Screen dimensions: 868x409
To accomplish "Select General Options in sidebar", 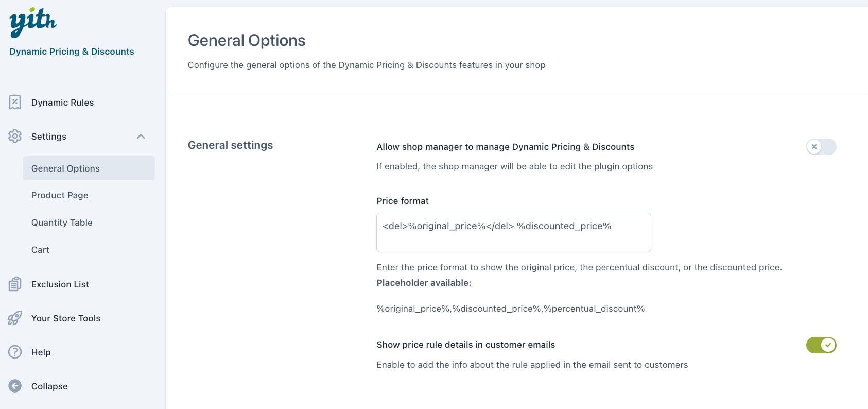I will (89, 168).
